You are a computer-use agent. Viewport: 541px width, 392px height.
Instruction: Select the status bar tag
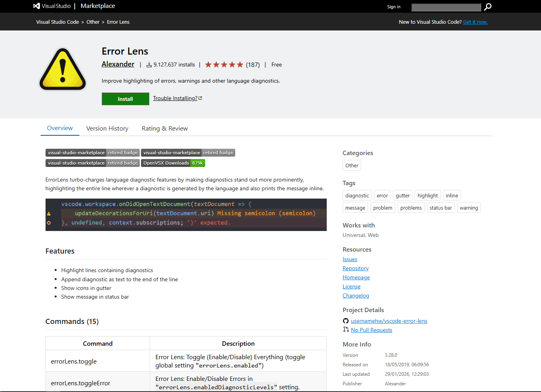441,208
